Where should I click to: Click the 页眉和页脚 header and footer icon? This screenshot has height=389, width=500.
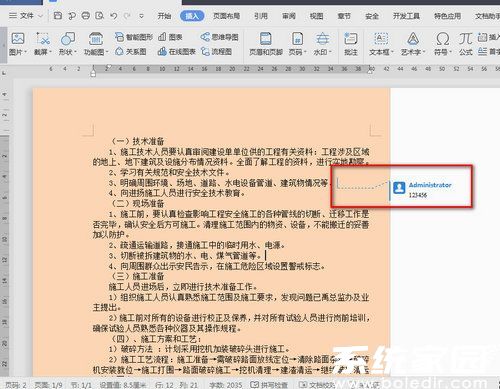tap(266, 44)
